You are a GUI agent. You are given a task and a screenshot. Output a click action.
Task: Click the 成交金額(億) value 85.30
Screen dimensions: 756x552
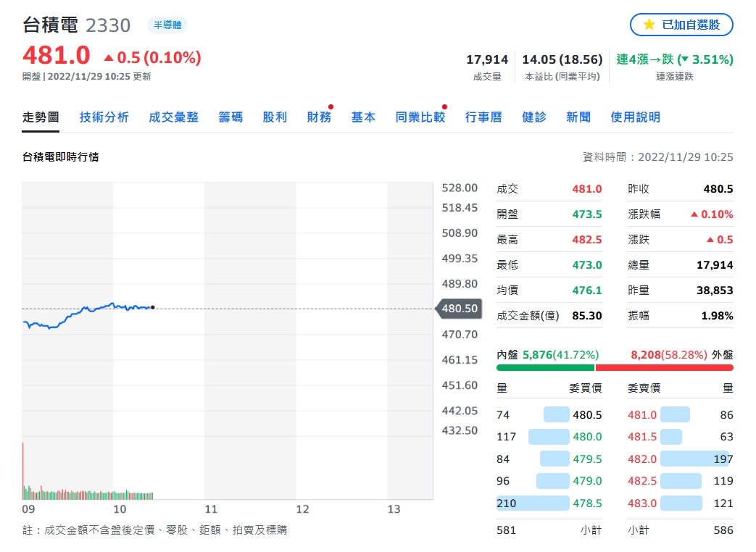(587, 316)
